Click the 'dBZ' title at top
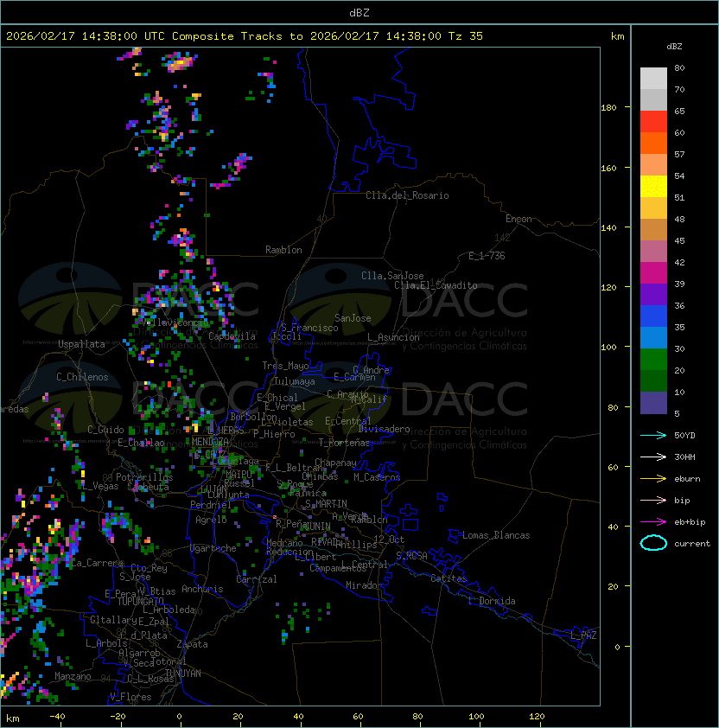 click(359, 13)
